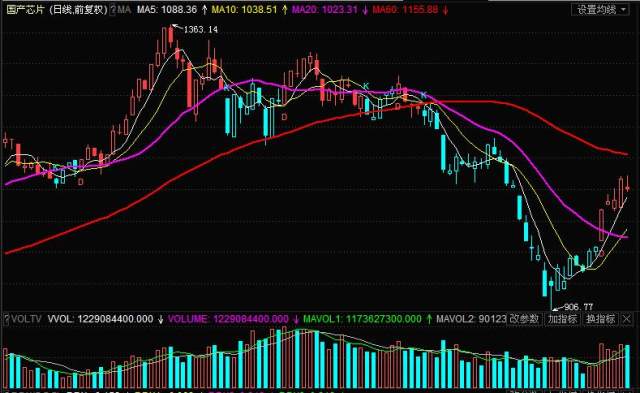This screenshot has width=640, height=393.
Task: Select the VOLTV indicator name label
Action: point(26,319)
